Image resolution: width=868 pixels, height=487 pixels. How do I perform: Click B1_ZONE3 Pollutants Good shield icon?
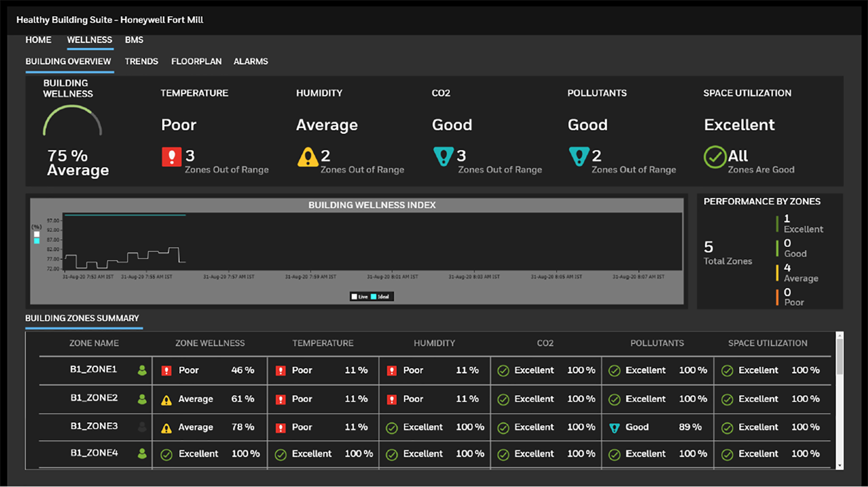614,428
